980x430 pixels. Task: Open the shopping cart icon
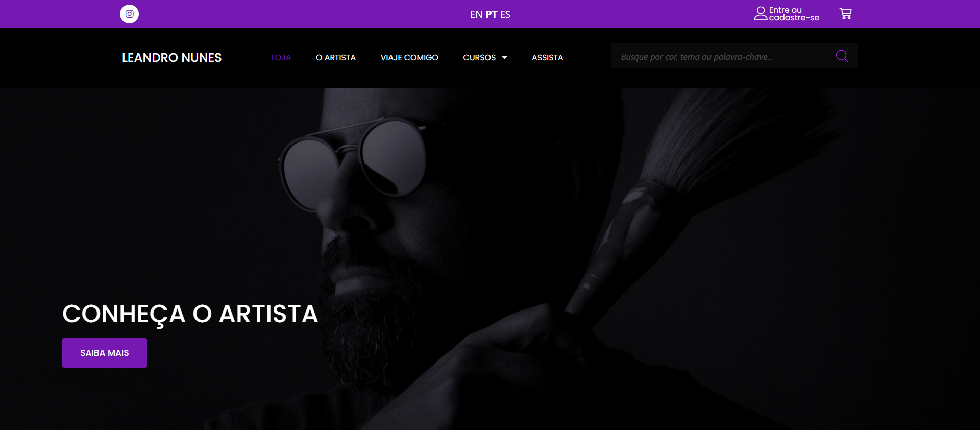(845, 14)
